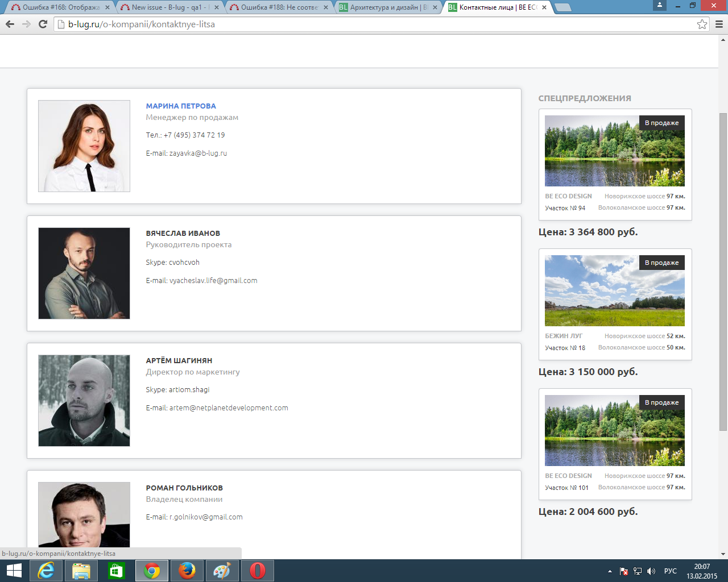This screenshot has height=582, width=728.
Task: Bookmark this page with star icon
Action: click(x=702, y=24)
